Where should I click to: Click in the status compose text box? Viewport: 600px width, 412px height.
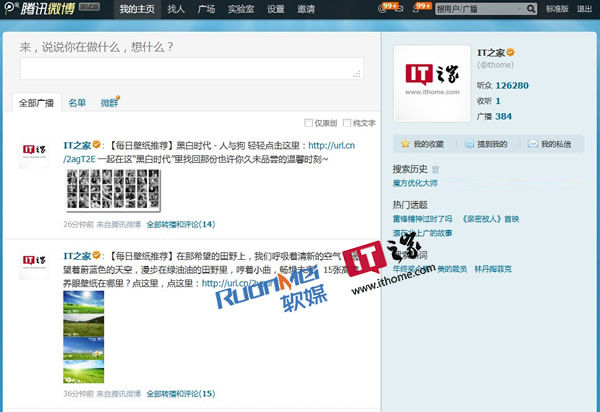pyautogui.click(x=191, y=68)
